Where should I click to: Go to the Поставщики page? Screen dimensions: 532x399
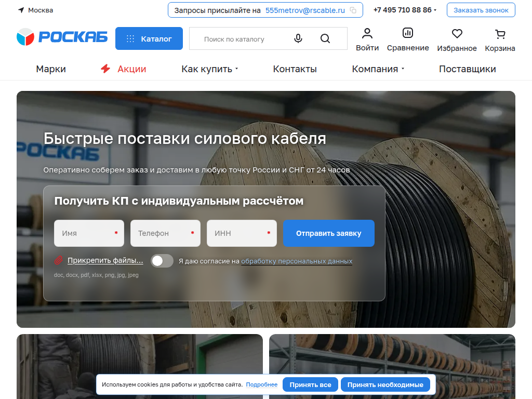(467, 69)
